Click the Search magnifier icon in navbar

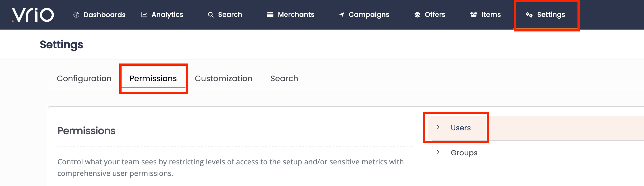pyautogui.click(x=211, y=15)
